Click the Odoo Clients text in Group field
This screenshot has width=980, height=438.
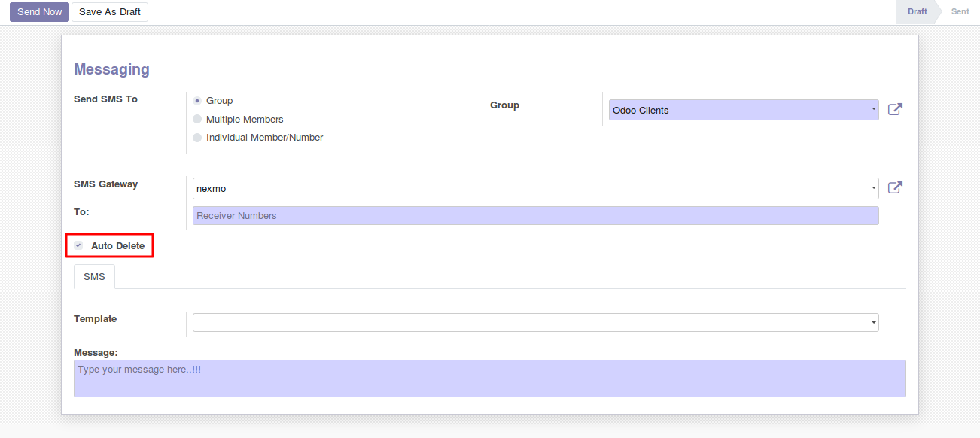641,111
